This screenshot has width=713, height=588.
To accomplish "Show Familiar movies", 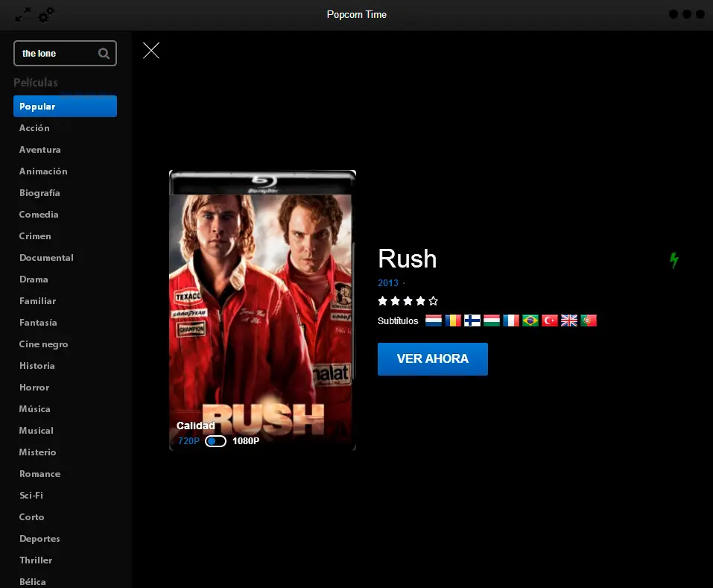I will pyautogui.click(x=38, y=301).
